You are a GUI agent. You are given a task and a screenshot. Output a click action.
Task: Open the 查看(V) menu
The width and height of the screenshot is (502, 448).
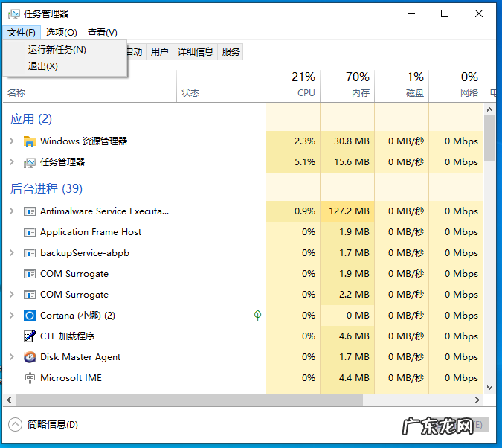click(x=103, y=33)
